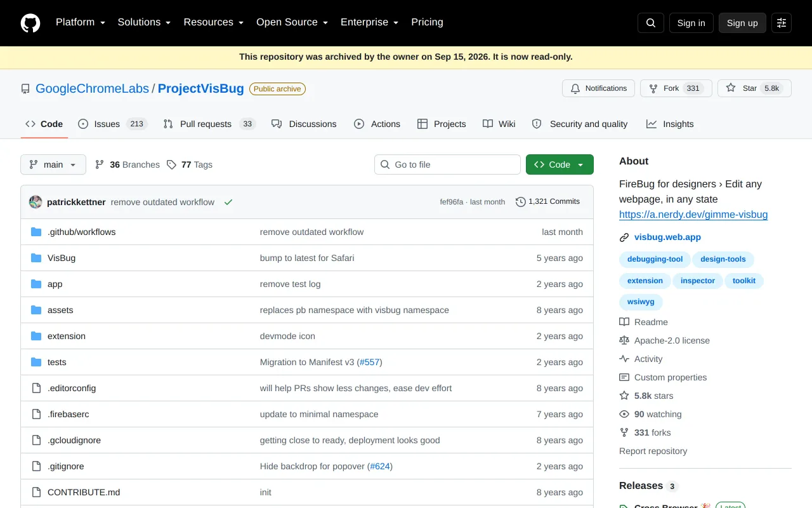Screen dimensions: 812x508
Task: Open the a.nerdy.dev/gimme-visbug link
Action: (x=693, y=215)
